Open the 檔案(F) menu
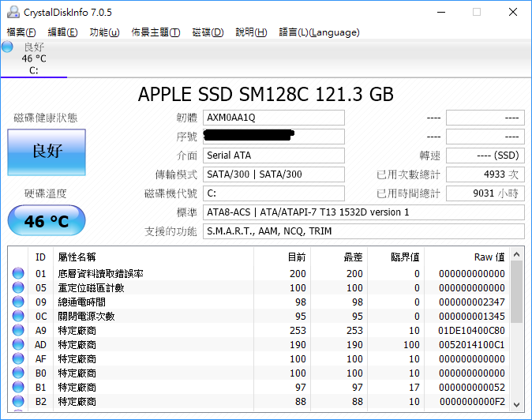Screen dimensions: 532x420 pyautogui.click(x=21, y=32)
